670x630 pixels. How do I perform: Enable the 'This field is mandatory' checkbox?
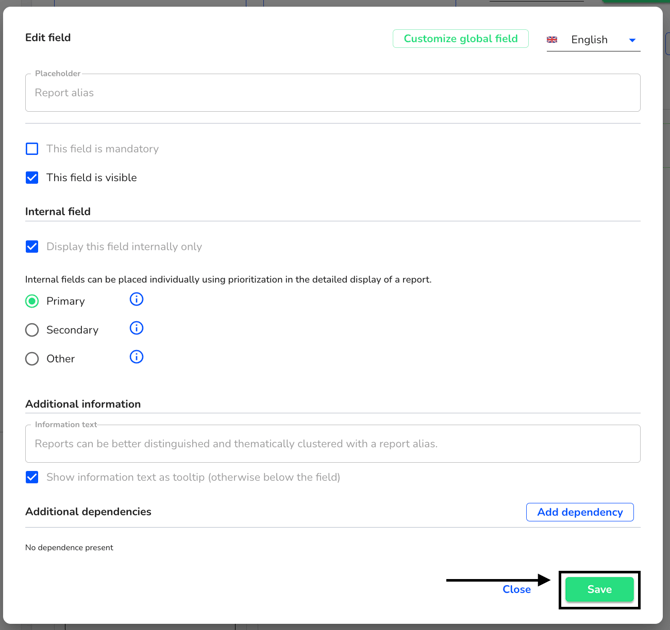[32, 149]
